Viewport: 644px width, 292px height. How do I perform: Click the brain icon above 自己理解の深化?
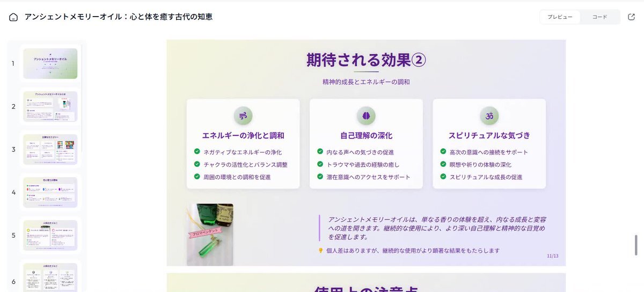pyautogui.click(x=366, y=115)
